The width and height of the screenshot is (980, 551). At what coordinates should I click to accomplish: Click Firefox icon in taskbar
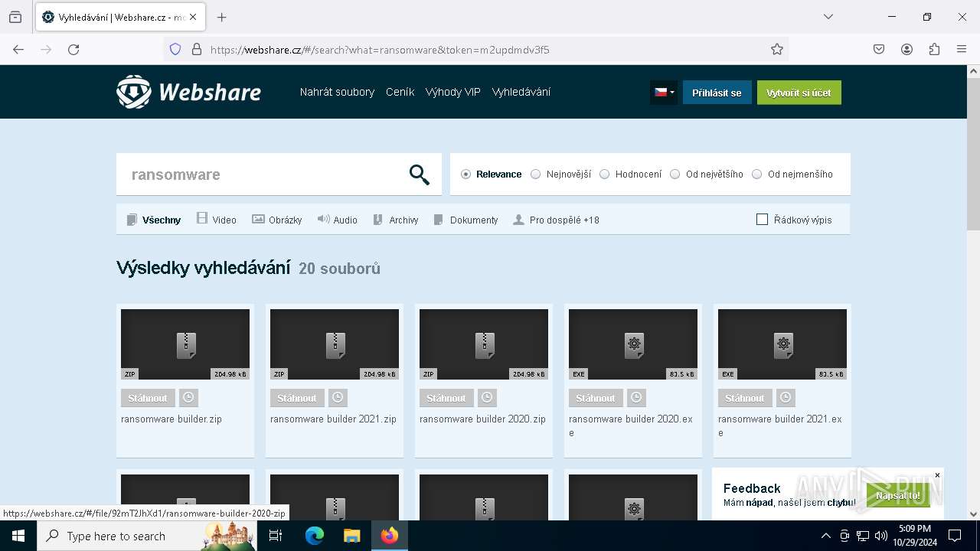tap(390, 536)
